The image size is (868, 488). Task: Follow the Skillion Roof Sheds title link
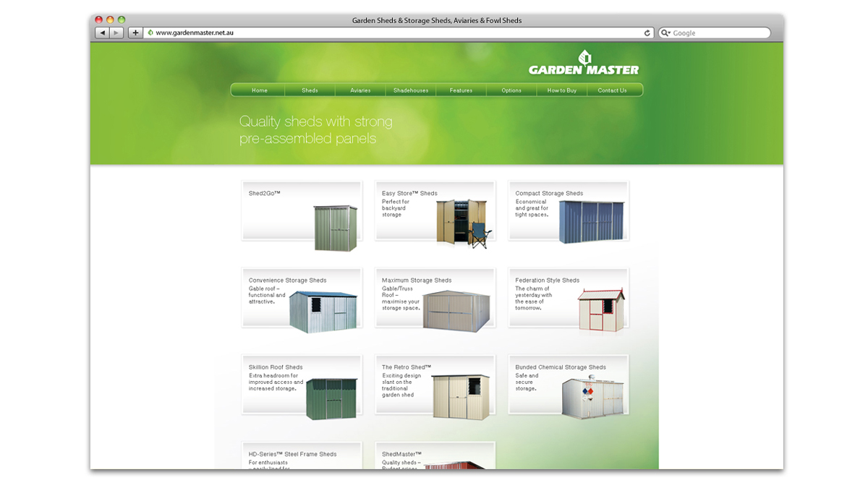click(276, 367)
